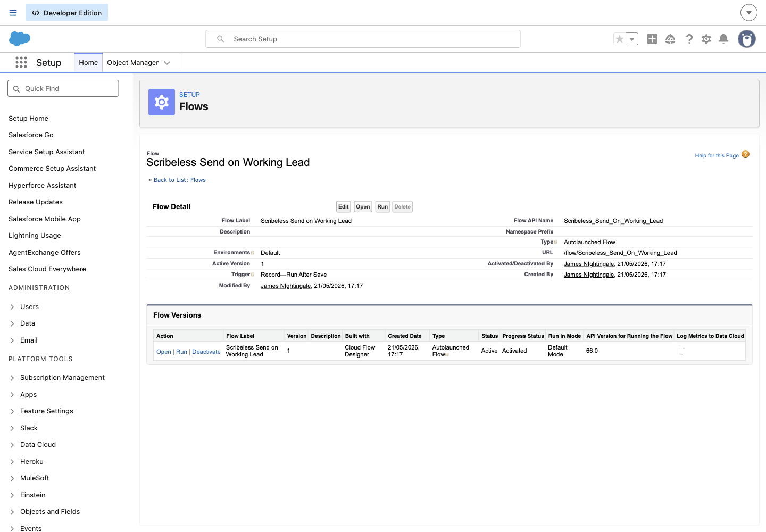Click the SETUP breadcrumb label
766x532 pixels.
(x=189, y=95)
